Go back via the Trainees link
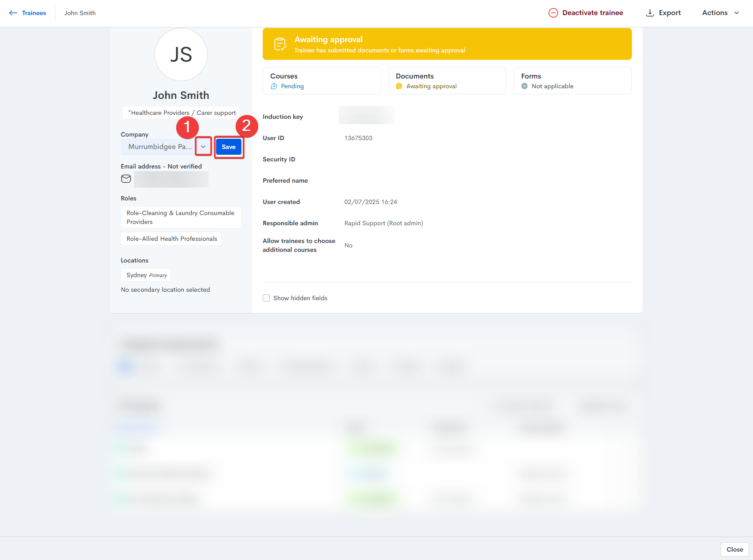Image resolution: width=753 pixels, height=560 pixels. (x=34, y=13)
